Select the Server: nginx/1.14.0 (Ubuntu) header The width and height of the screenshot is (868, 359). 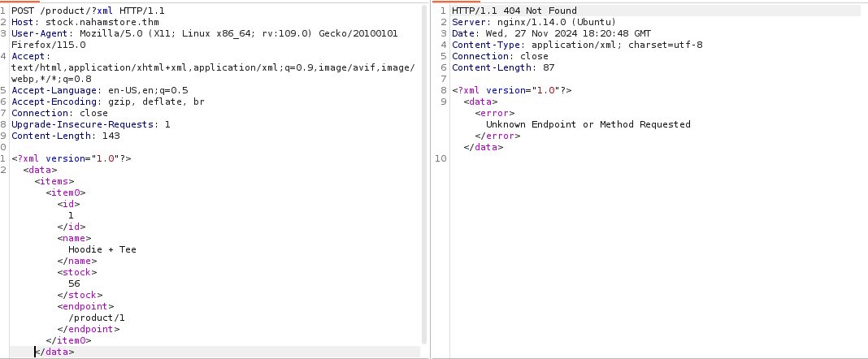point(534,22)
